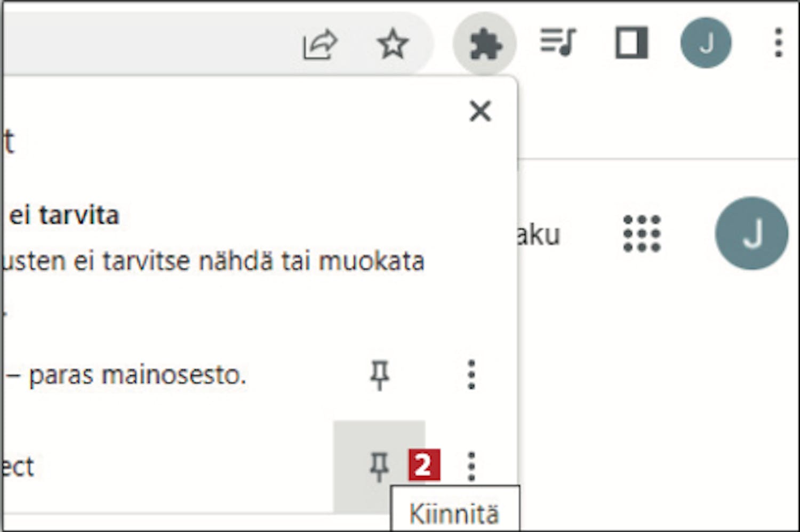Open the Extensions puzzle icon
This screenshot has height=532, width=800.
click(x=484, y=44)
